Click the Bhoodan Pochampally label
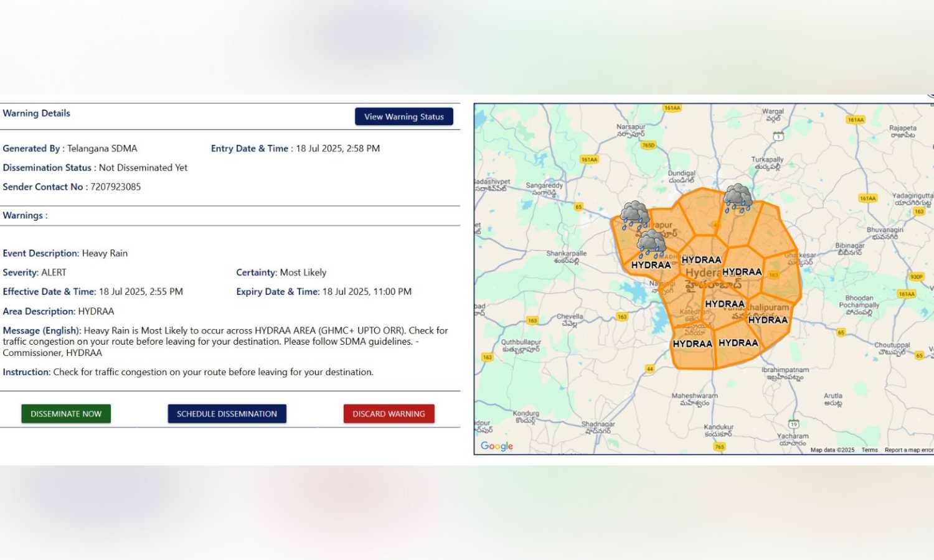This screenshot has height=560, width=934. [859, 305]
